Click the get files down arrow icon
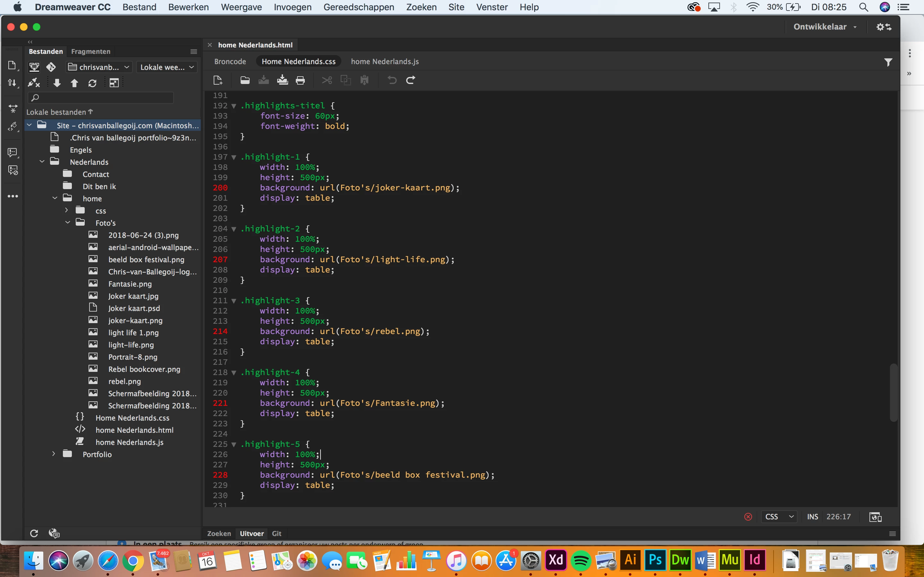Image resolution: width=924 pixels, height=577 pixels. (x=57, y=83)
